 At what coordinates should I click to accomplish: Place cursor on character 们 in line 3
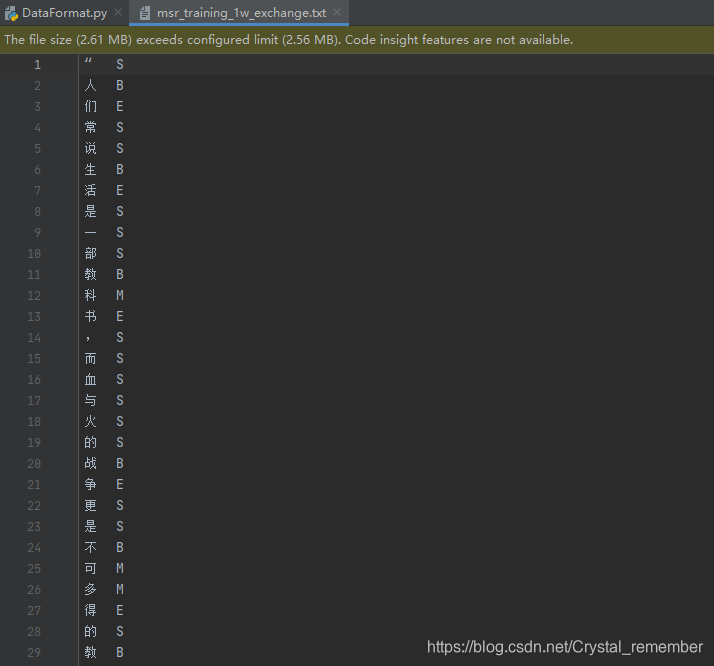tap(91, 107)
